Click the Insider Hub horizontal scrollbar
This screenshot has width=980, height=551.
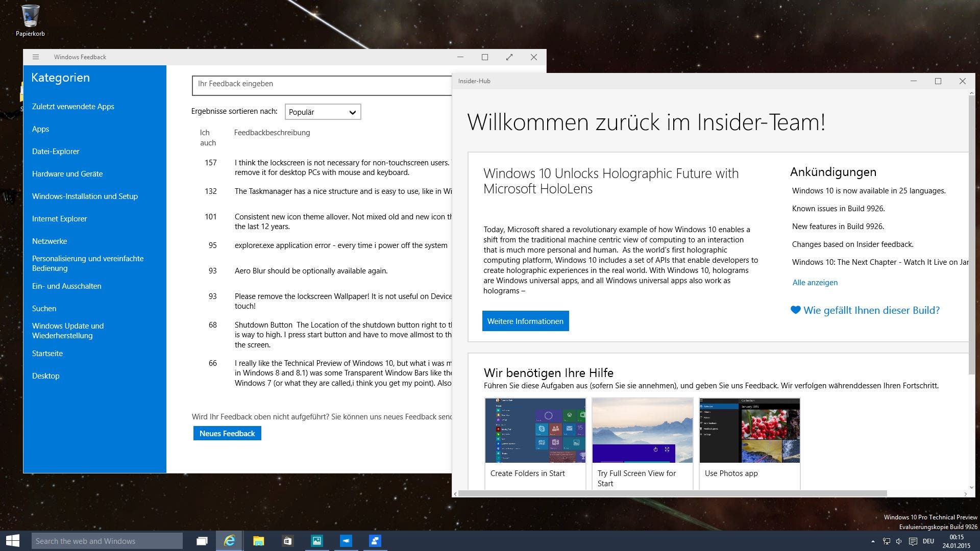point(673,493)
